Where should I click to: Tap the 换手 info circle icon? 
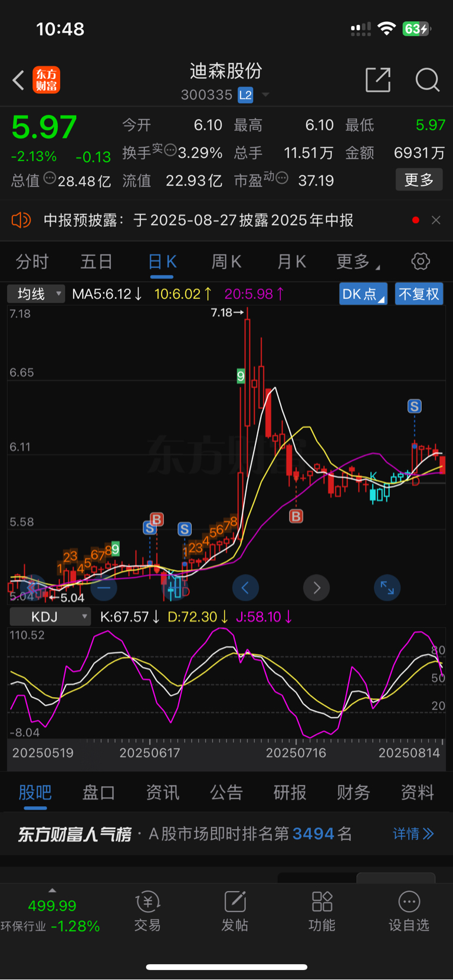[x=170, y=150]
